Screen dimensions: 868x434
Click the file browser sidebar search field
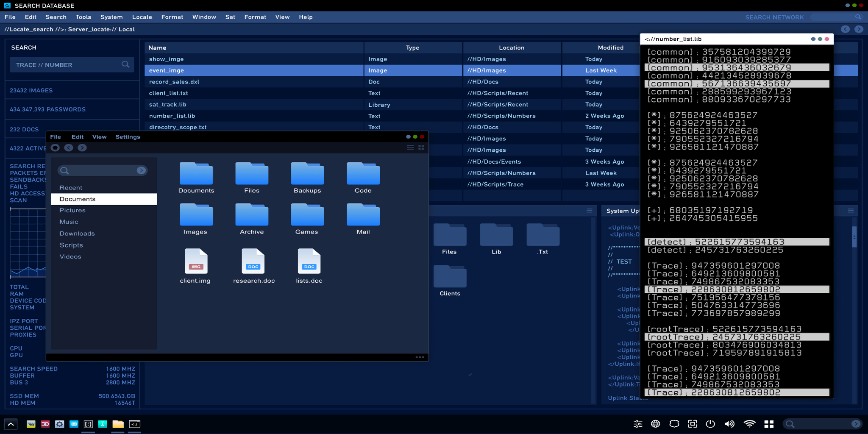pos(103,170)
